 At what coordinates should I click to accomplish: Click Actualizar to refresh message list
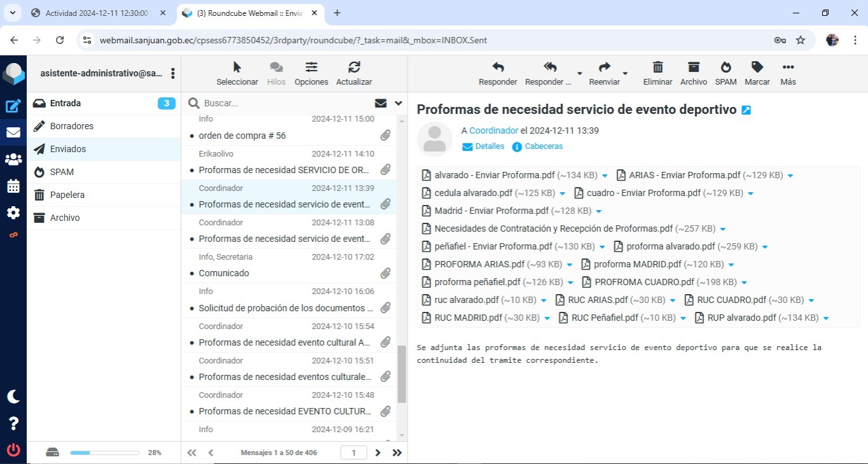point(354,67)
